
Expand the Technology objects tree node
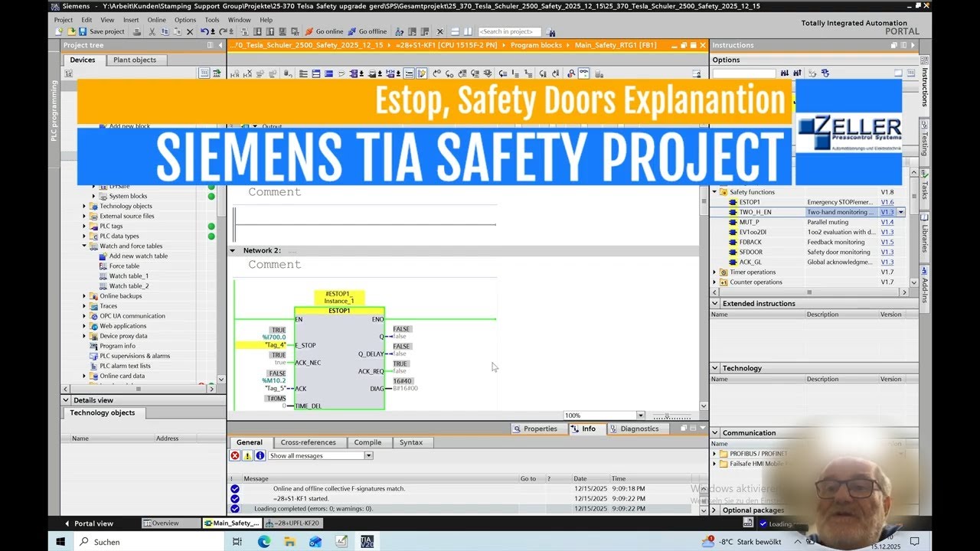(x=85, y=206)
